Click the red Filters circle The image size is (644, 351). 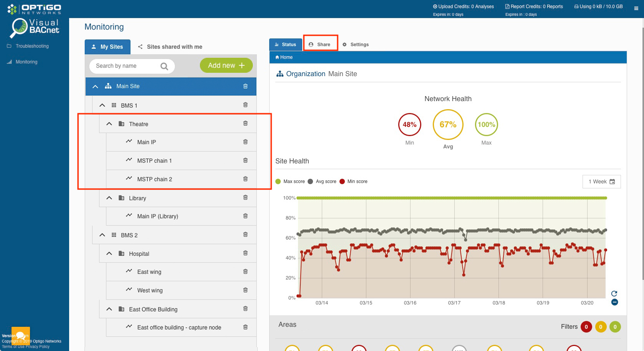pos(586,327)
